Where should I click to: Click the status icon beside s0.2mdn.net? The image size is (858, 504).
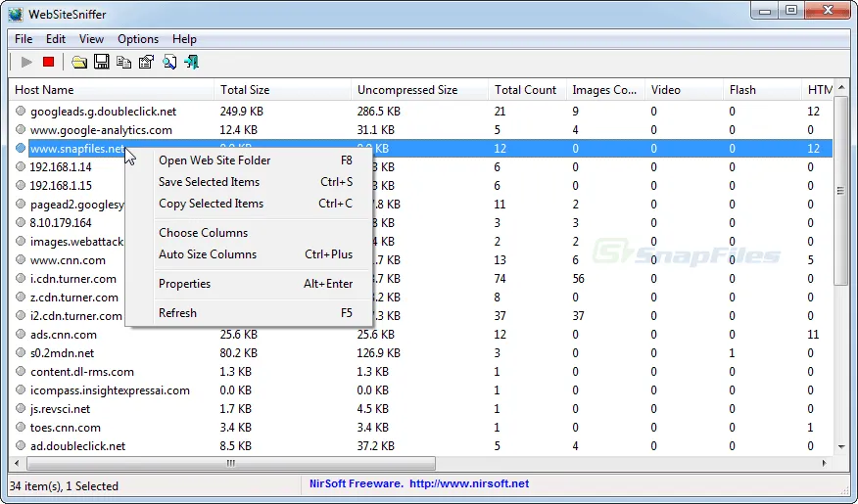click(x=21, y=352)
